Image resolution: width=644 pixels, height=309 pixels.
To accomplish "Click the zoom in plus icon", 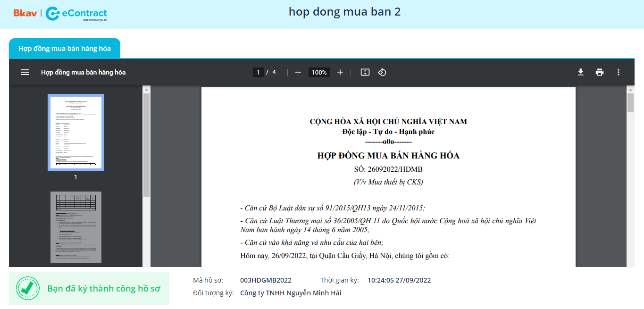I will pos(340,72).
